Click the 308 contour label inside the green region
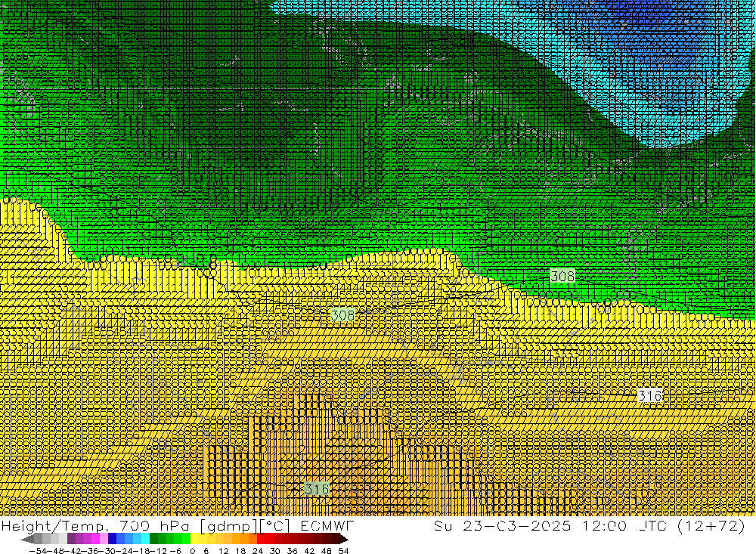 [x=562, y=276]
